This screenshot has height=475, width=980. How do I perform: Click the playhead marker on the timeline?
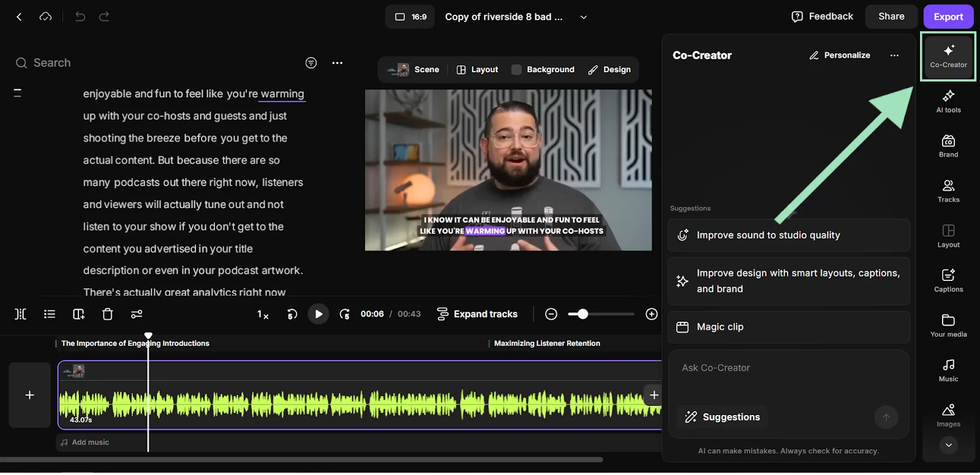[148, 335]
